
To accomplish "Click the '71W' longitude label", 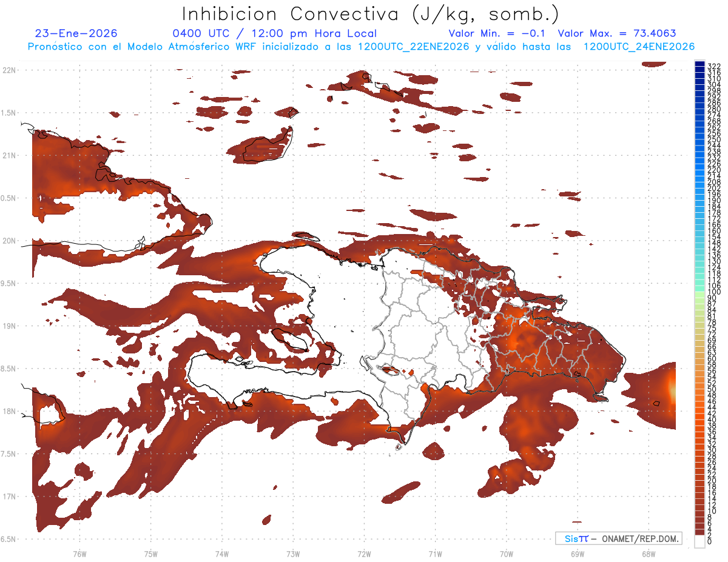I will coord(435,554).
